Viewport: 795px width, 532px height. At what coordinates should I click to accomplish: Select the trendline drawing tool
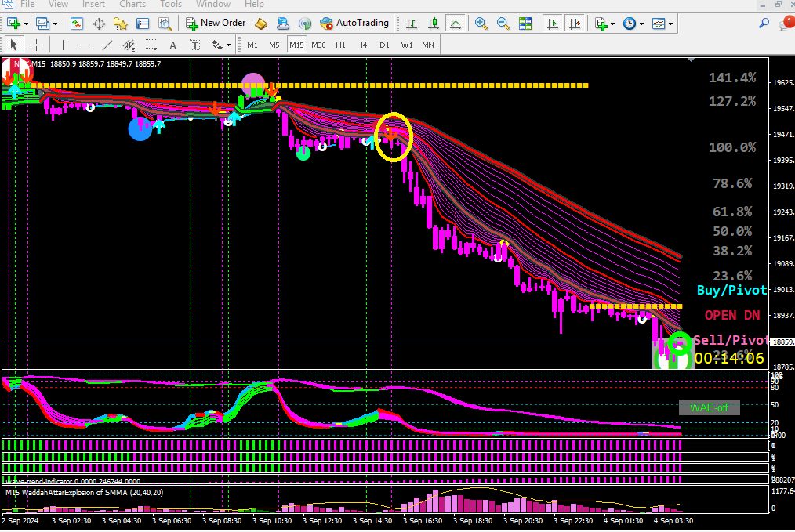point(107,45)
